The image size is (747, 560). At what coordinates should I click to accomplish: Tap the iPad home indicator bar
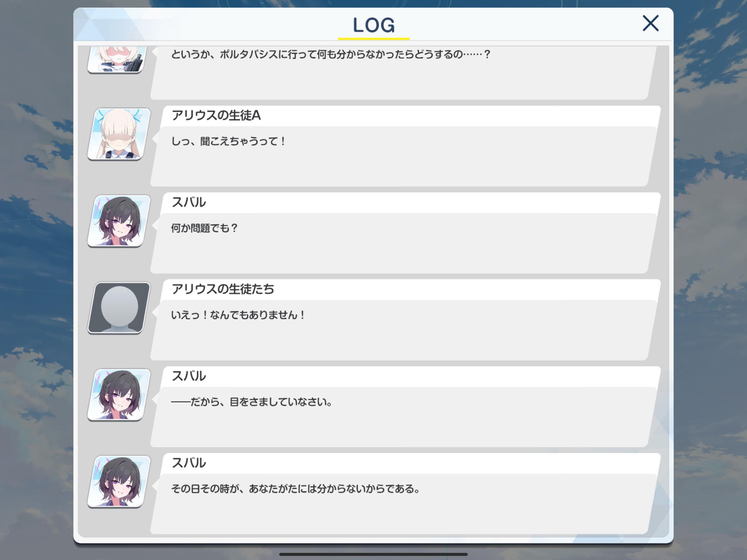click(x=373, y=554)
